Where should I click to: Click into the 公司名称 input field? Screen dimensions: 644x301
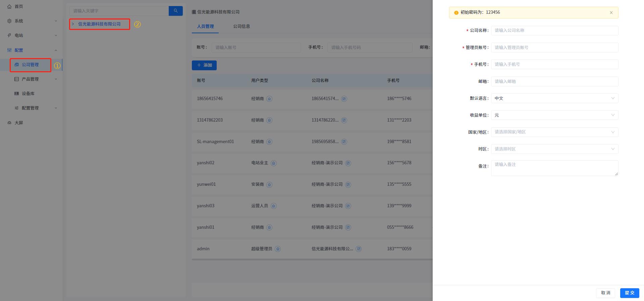click(554, 31)
